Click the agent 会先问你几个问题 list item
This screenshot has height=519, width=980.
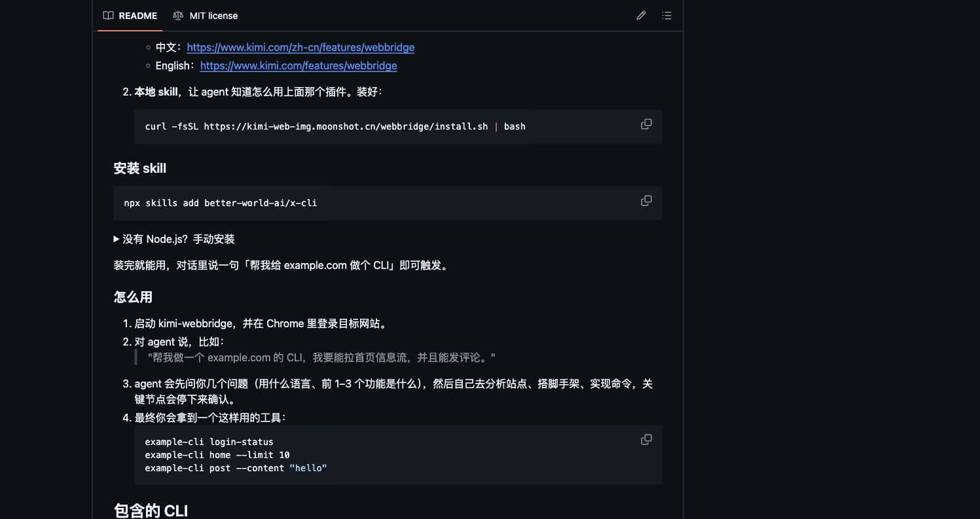point(393,391)
